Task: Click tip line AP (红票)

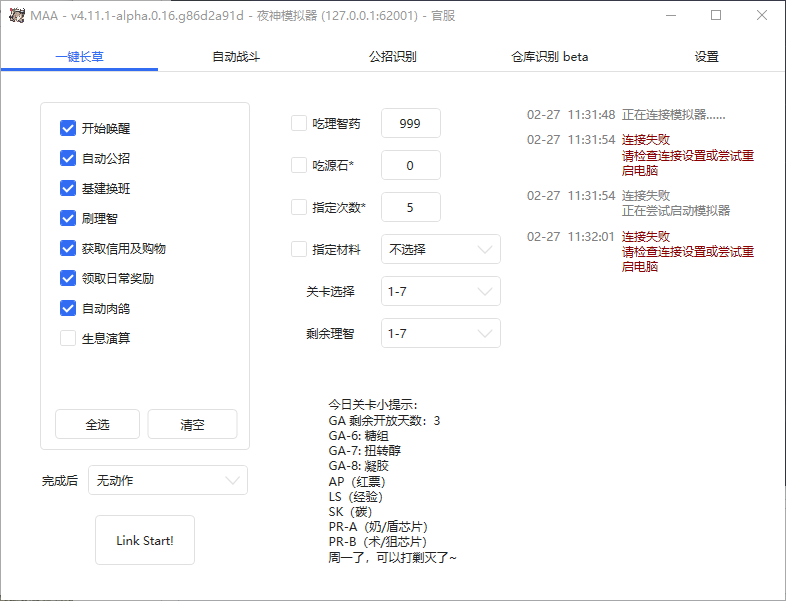Action: pos(357,482)
